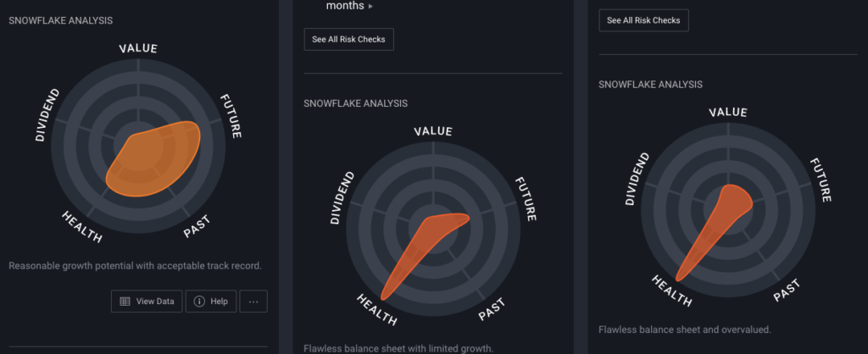Open View Data table for snowflake

146,301
